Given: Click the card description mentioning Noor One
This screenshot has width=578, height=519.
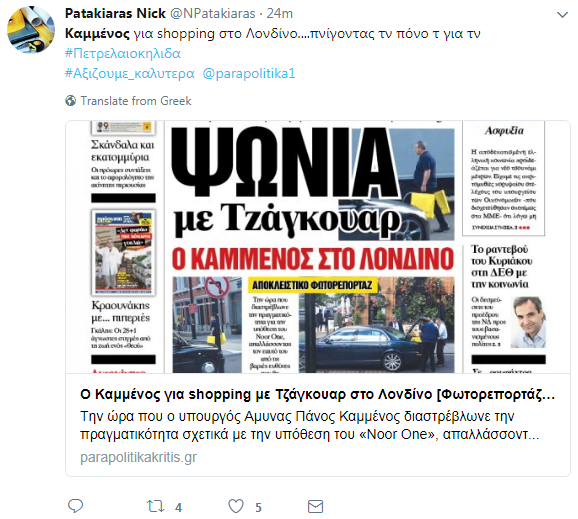Looking at the screenshot, I should [x=310, y=425].
